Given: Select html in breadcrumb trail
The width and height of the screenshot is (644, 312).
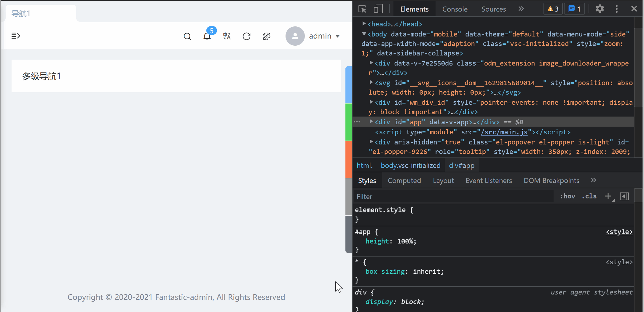Looking at the screenshot, I should (x=364, y=165).
